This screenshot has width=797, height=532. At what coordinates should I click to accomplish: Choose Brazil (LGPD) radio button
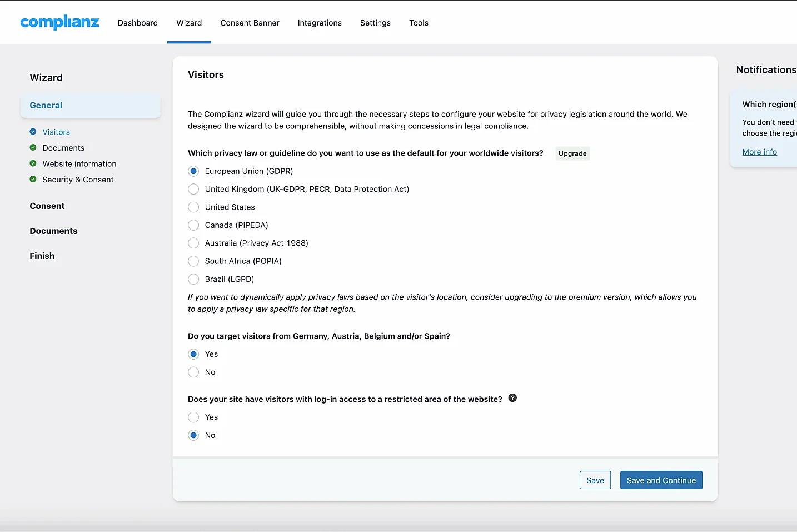(x=193, y=279)
